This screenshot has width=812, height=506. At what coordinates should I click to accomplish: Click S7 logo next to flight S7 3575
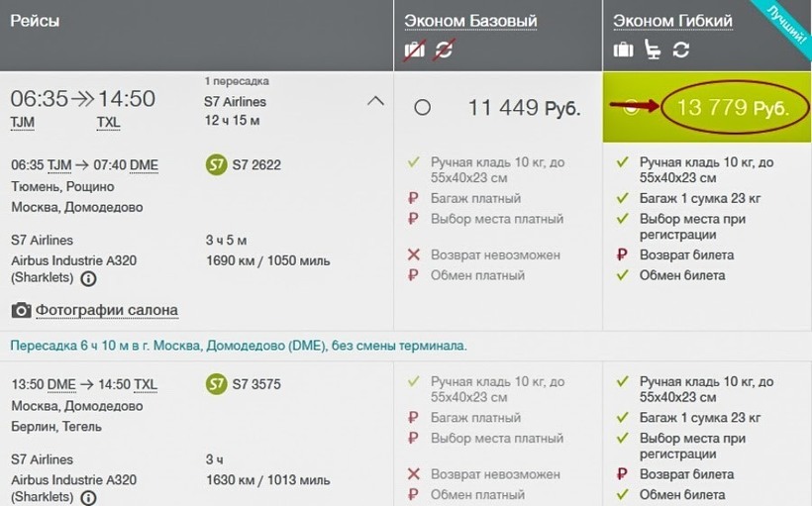click(215, 384)
